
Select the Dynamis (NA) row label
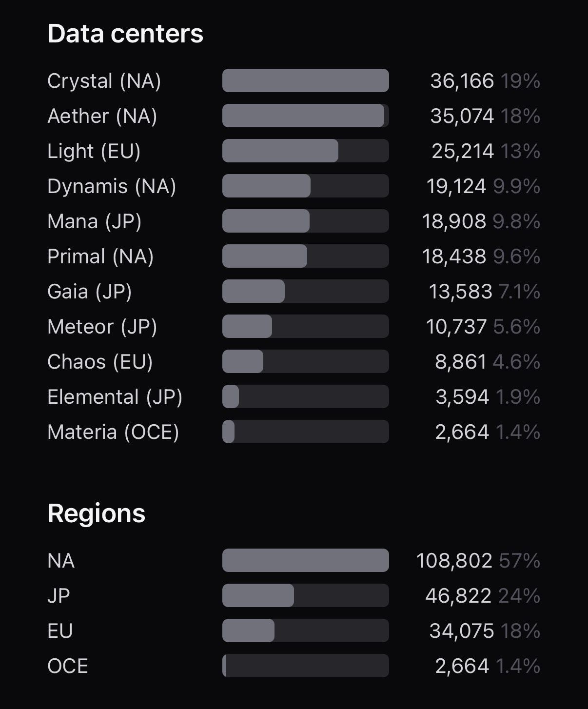click(112, 186)
